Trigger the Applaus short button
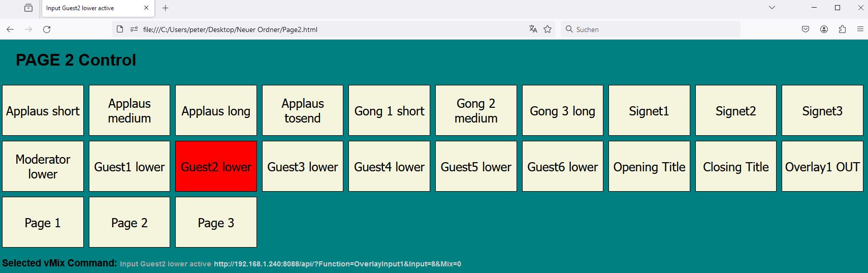Image resolution: width=868 pixels, height=273 pixels. click(43, 111)
